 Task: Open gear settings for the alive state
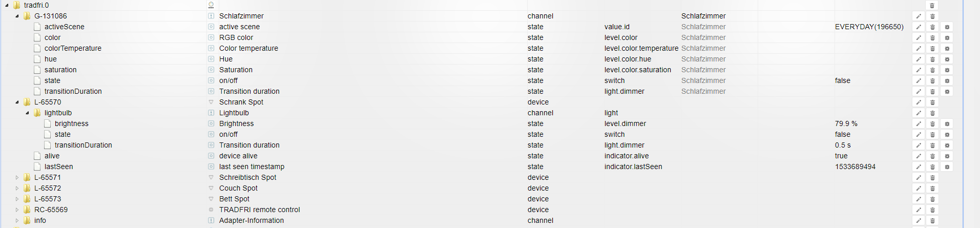tap(947, 156)
